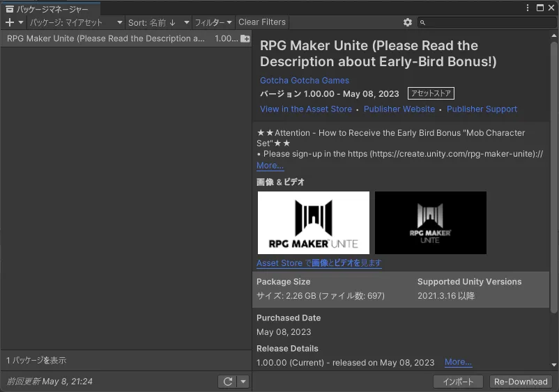Viewport: 559px width, 392px height.
Task: Click the white RPG Maker Unite thumbnail
Action: 313,223
